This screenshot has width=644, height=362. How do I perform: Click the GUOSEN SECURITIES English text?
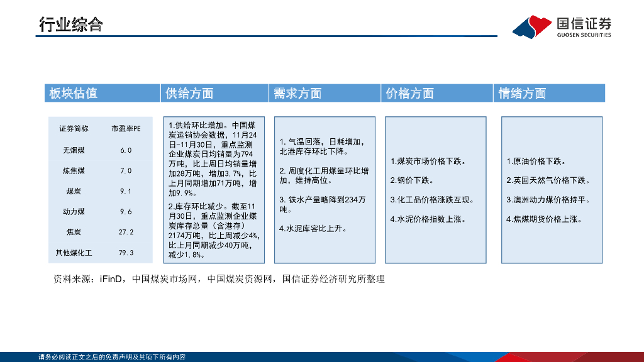[x=584, y=35]
